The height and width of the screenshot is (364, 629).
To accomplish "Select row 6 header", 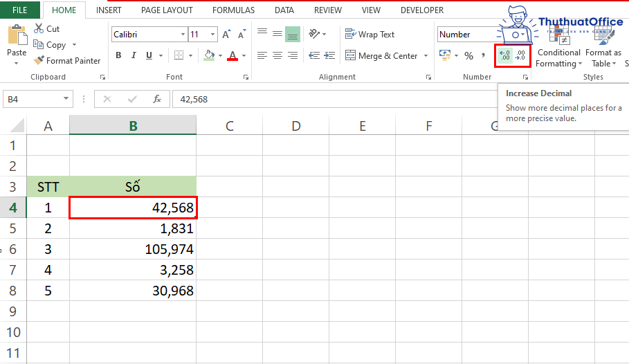I will [13, 249].
